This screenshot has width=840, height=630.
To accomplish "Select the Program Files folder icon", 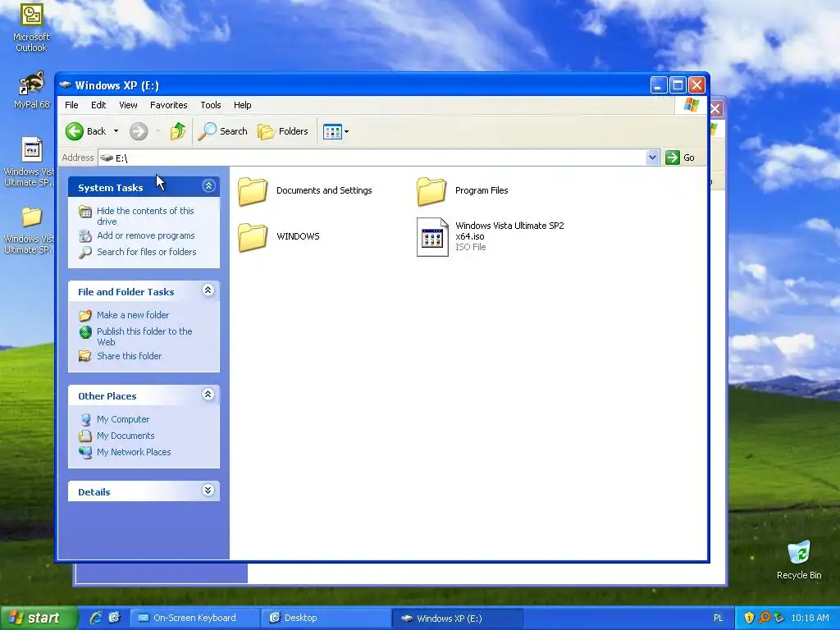I will 431,191.
